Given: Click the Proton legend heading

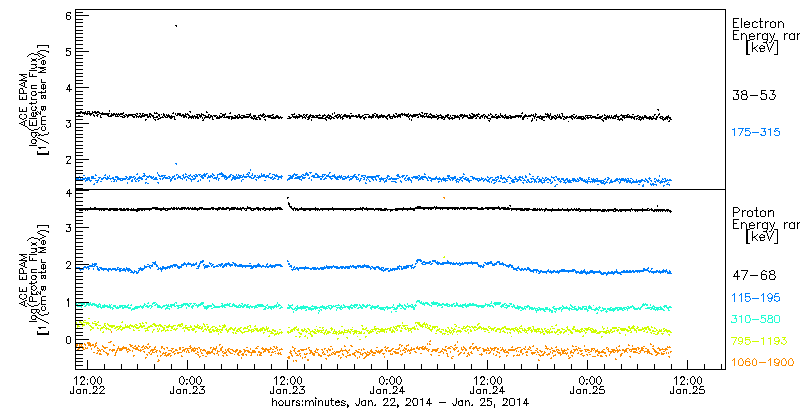Looking at the screenshot, I should pyautogui.click(x=753, y=213).
